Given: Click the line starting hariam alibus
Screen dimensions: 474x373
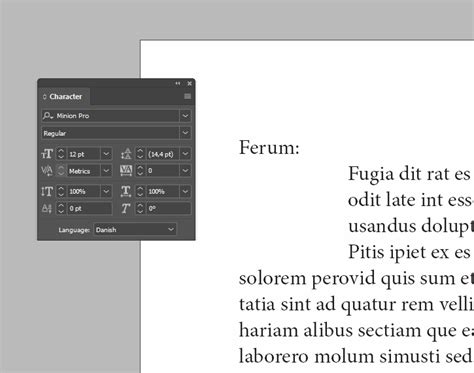Looking at the screenshot, I should [x=356, y=331].
